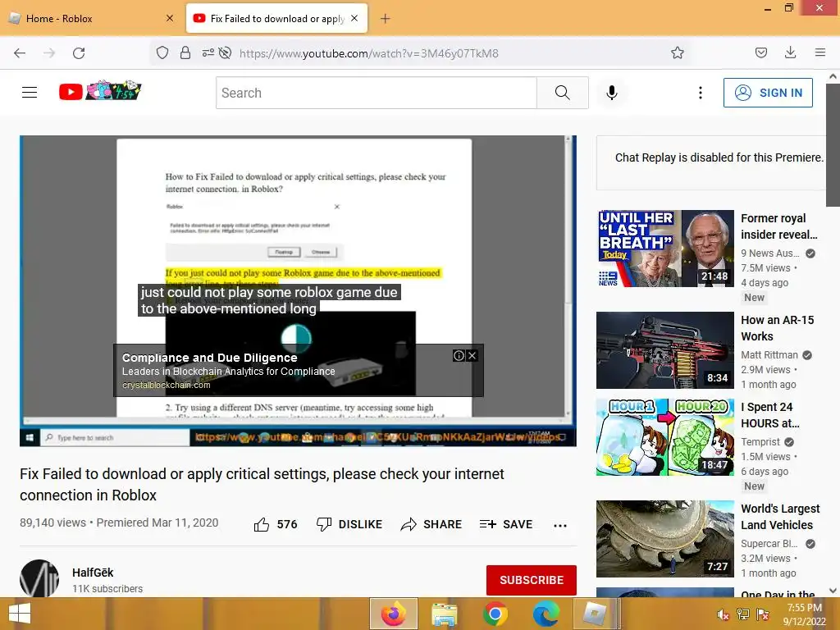Open the Windows Start menu
The width and height of the screenshot is (840, 630).
(20, 614)
